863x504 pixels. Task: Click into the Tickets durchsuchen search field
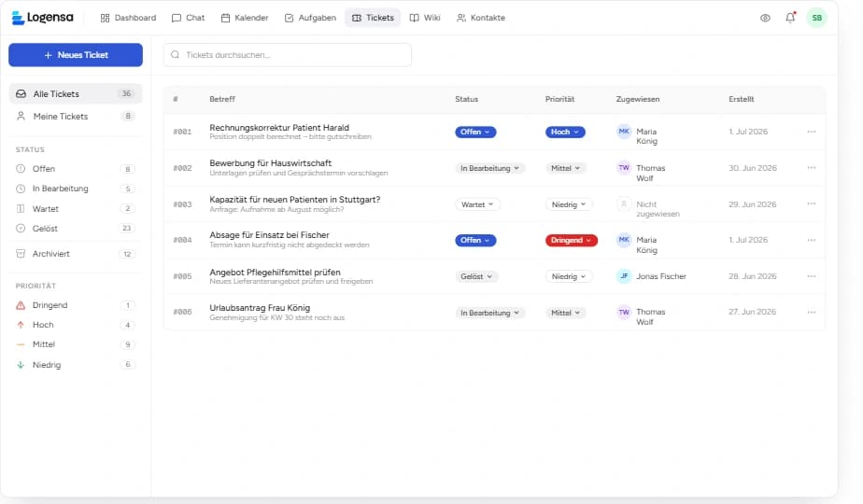pyautogui.click(x=288, y=55)
